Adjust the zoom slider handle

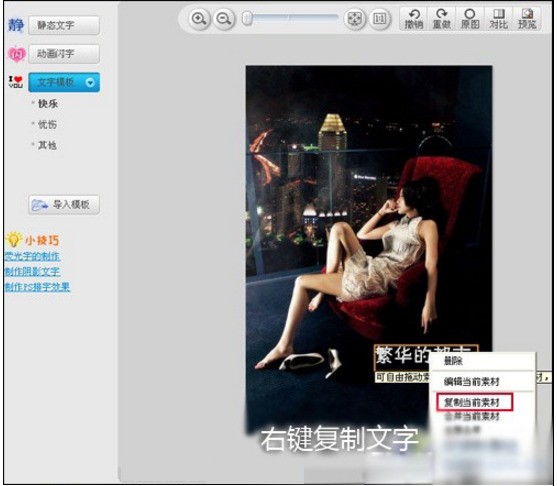tap(247, 18)
